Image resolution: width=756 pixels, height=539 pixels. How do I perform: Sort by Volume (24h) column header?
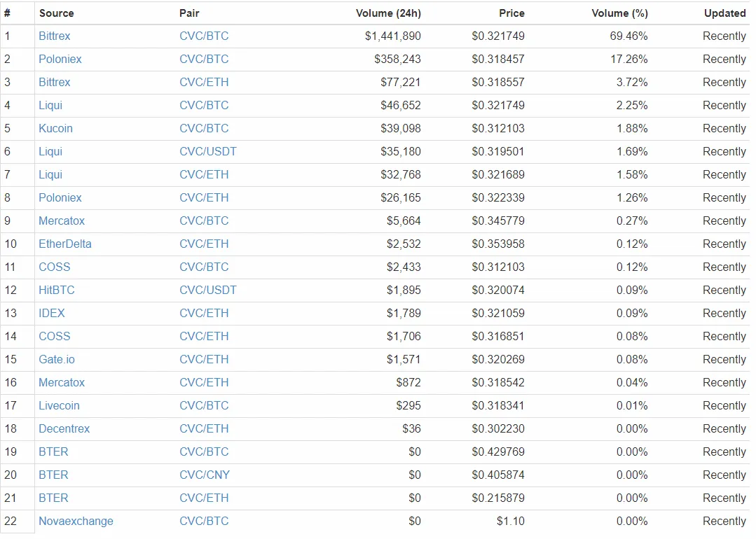click(388, 13)
